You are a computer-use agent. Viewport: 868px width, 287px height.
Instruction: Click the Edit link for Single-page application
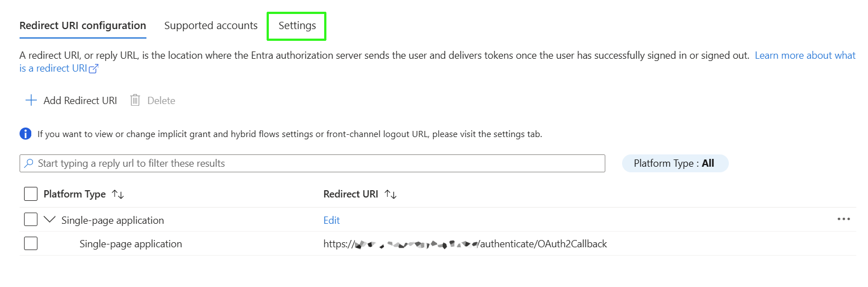click(x=331, y=220)
